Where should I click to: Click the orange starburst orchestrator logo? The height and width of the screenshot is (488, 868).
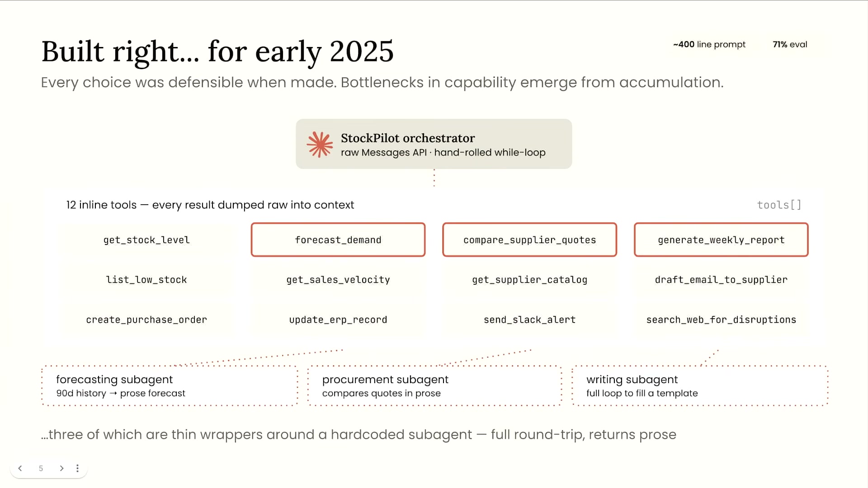pos(320,144)
